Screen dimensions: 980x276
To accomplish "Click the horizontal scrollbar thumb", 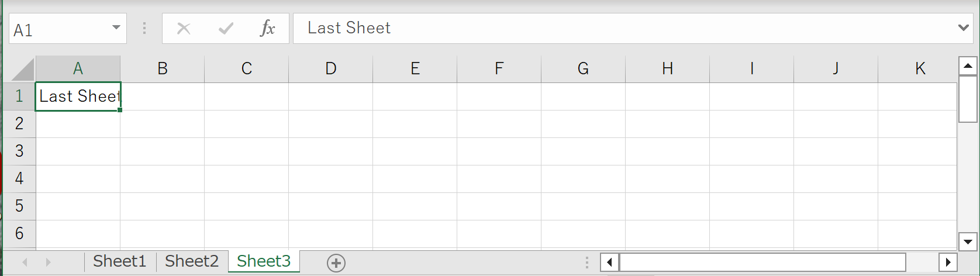I will 762,262.
